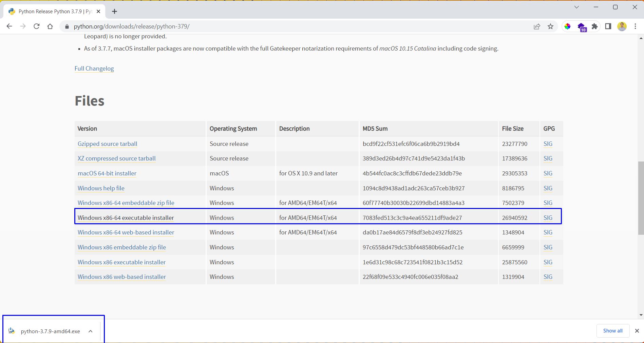644x343 pixels.
Task: Select the Python Release 3.7.9 tab
Action: pyautogui.click(x=54, y=12)
